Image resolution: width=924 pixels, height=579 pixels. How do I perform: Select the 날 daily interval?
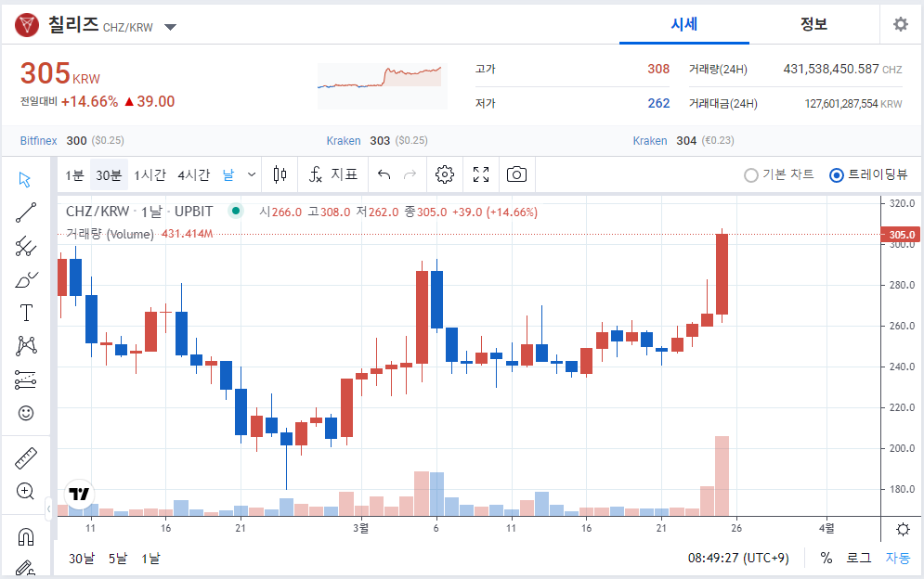(x=228, y=175)
